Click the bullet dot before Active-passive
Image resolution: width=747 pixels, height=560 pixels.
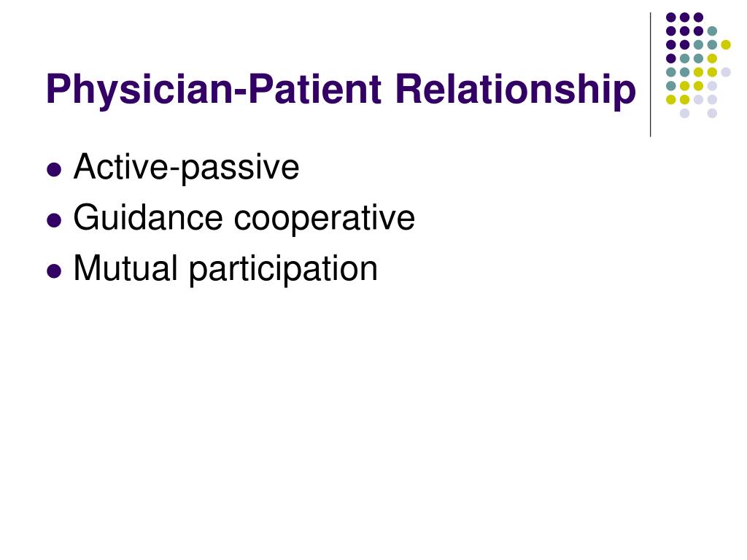tap(54, 169)
